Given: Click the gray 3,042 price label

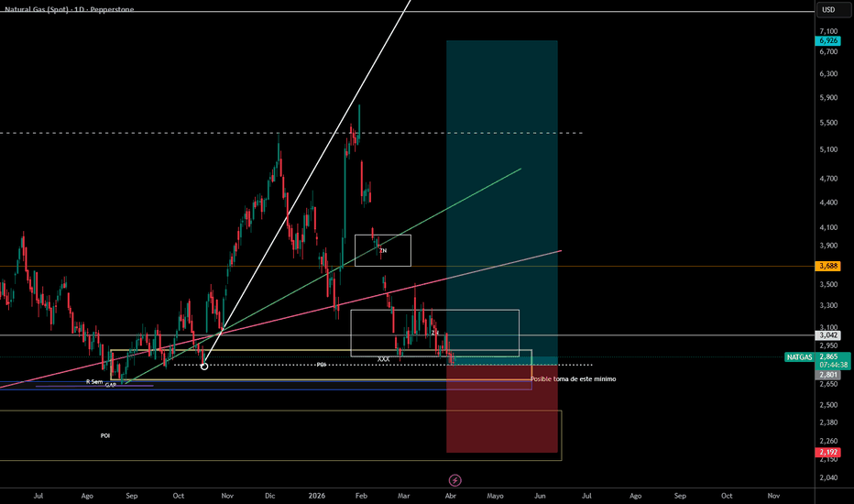Looking at the screenshot, I should pos(828,335).
